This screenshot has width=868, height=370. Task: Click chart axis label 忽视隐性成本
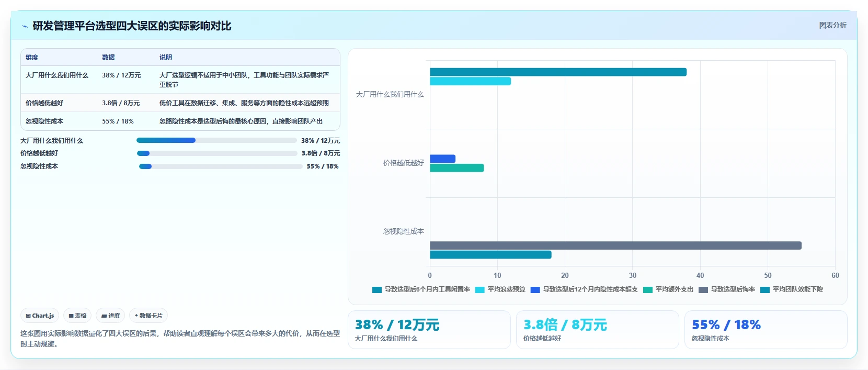pos(404,231)
